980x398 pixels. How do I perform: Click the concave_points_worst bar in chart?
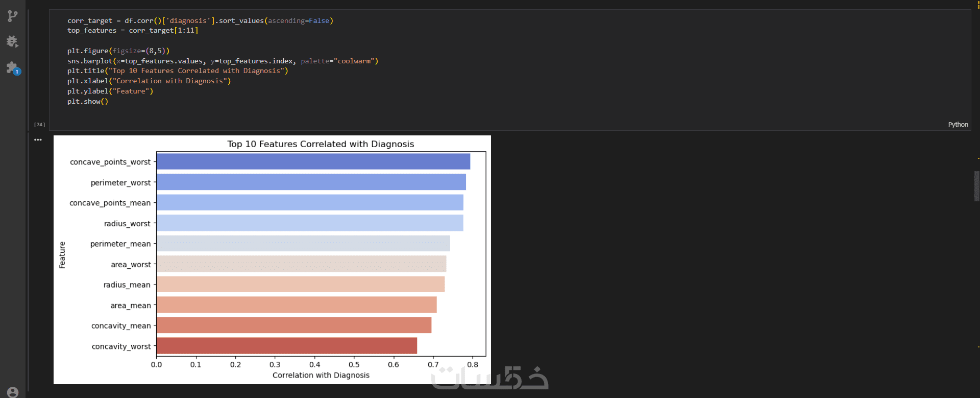(313, 161)
